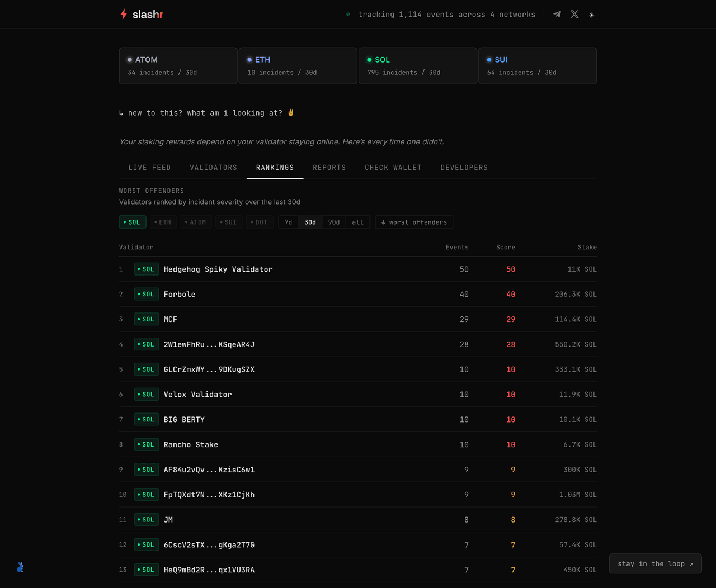Open the Hedgehog Spiky Validator row
The image size is (716, 588).
tap(218, 269)
